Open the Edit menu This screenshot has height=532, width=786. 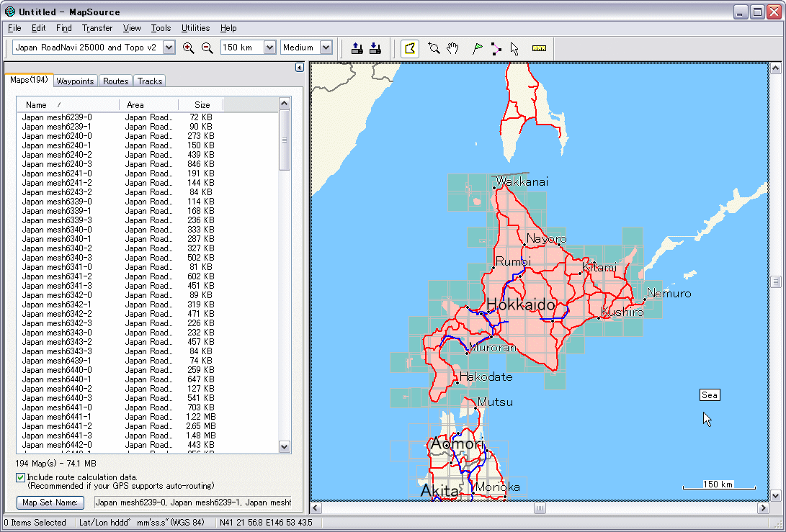39,28
